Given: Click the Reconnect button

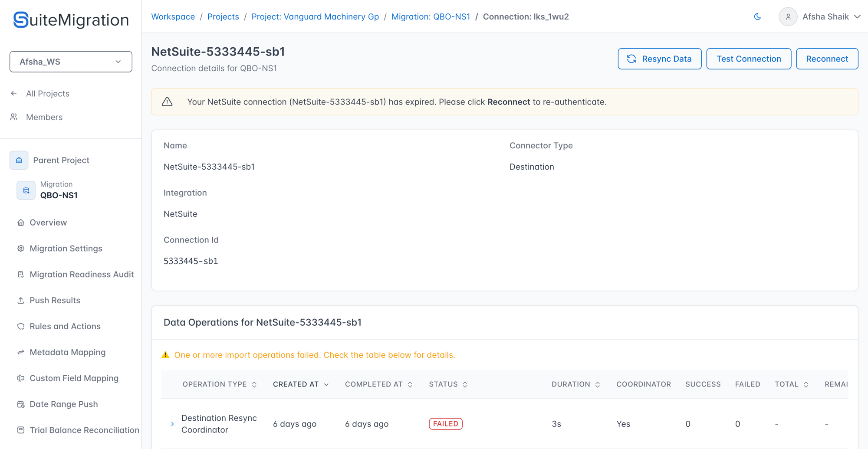Looking at the screenshot, I should click(827, 59).
